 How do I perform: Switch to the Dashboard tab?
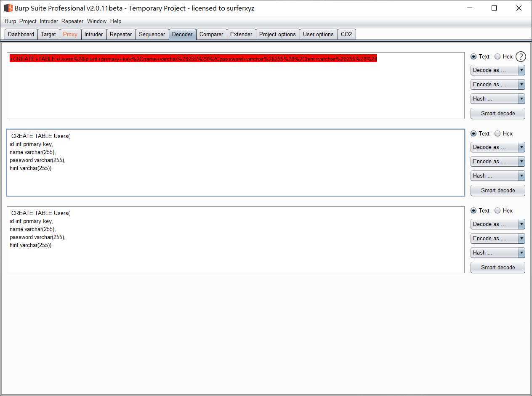coord(21,34)
